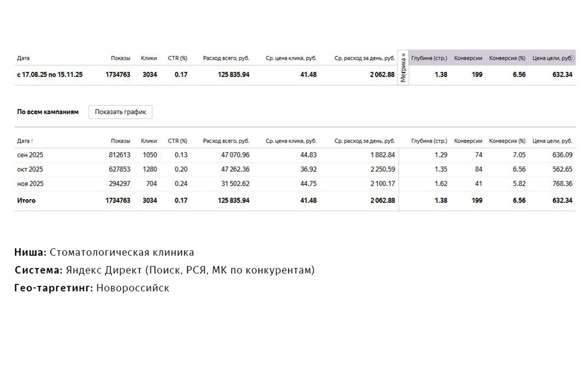The height and width of the screenshot is (392, 588).
Task: Click clicks value 704
Action: (152, 184)
